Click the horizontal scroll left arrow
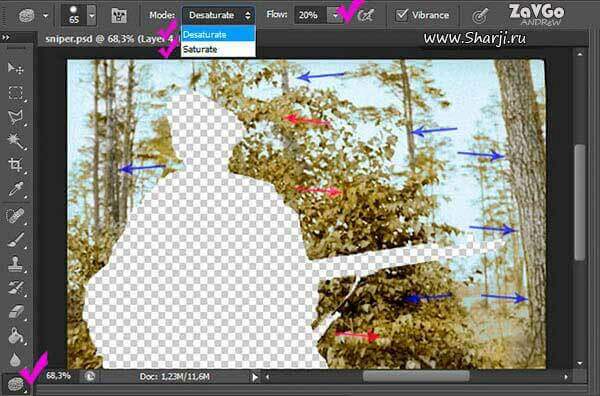The image size is (600, 396). 267,377
